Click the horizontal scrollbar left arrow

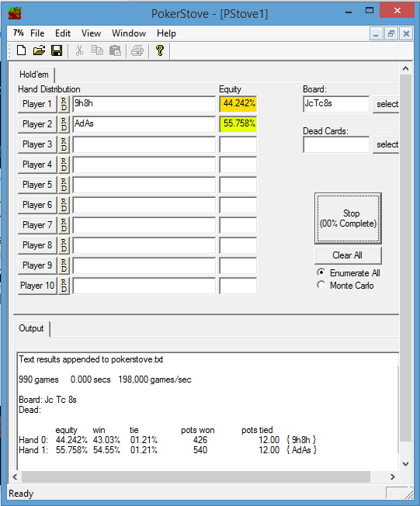[16, 477]
